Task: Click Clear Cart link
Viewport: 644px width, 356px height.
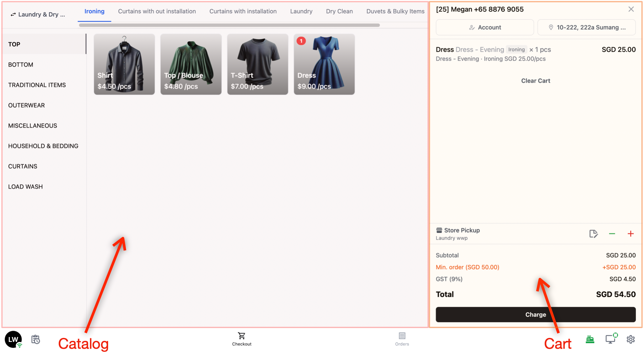Action: coord(535,81)
